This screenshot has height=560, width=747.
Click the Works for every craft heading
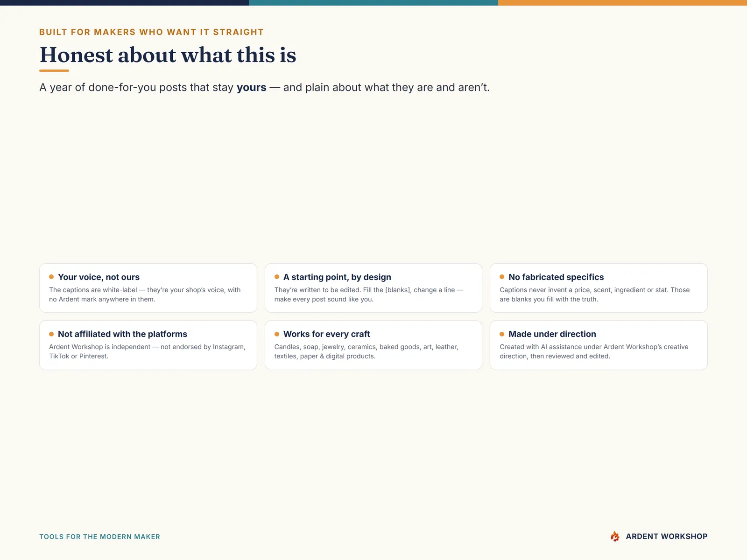tap(326, 334)
